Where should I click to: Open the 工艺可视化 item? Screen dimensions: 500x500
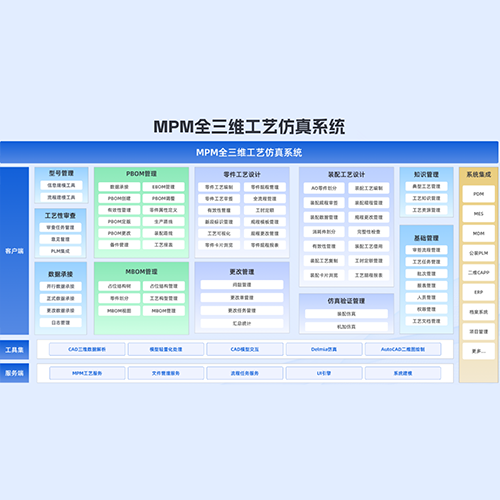[219, 234]
